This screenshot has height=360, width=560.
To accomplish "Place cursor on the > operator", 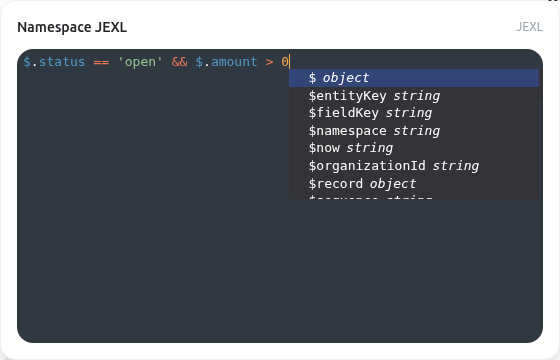I will point(269,62).
